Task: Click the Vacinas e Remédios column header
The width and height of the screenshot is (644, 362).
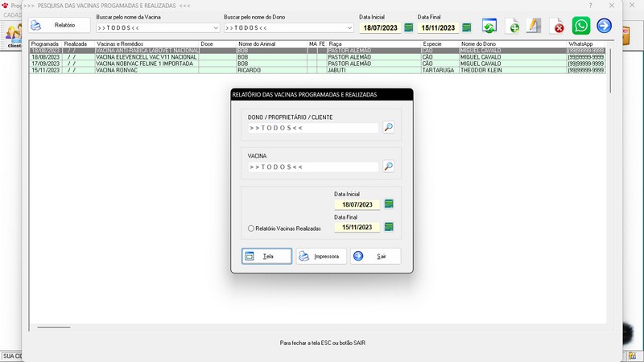Action: pos(147,44)
